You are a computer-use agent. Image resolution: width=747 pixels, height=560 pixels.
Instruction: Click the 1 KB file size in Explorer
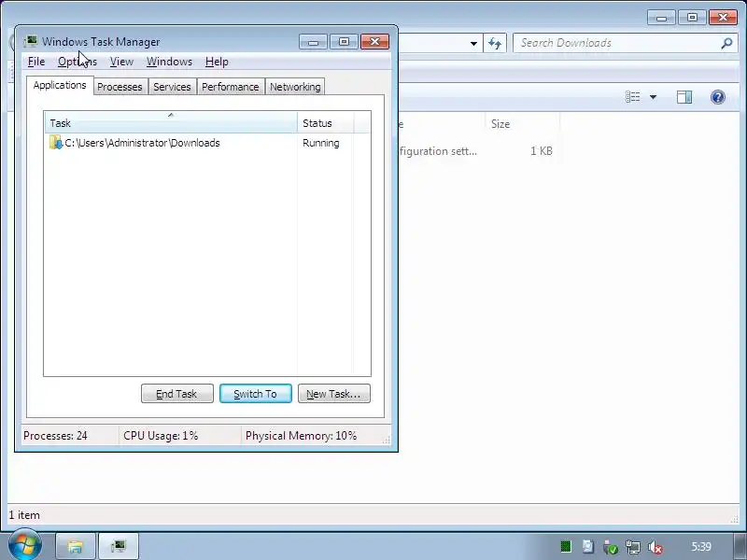click(x=542, y=151)
